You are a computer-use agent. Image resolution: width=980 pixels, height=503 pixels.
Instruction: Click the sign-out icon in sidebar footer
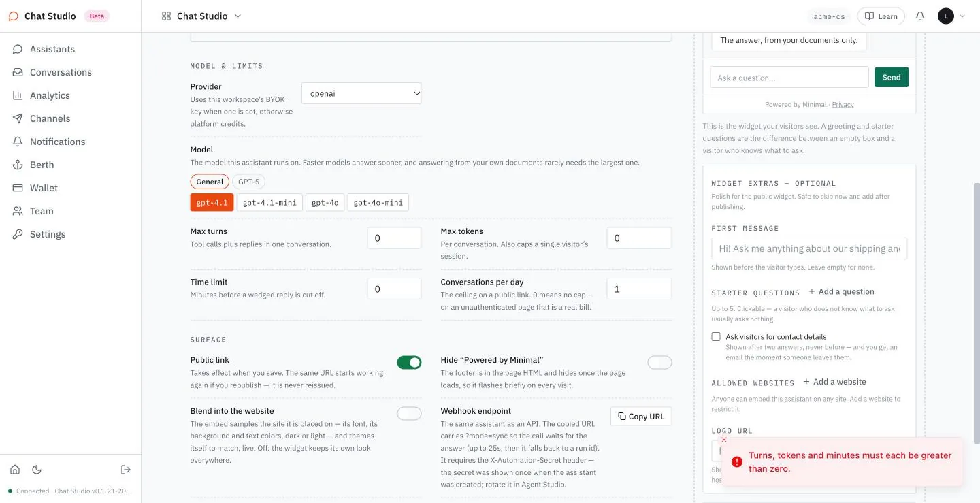point(126,470)
